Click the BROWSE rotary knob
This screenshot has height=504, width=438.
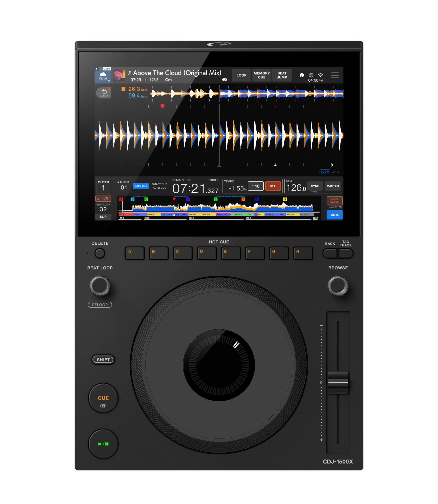pyautogui.click(x=338, y=286)
